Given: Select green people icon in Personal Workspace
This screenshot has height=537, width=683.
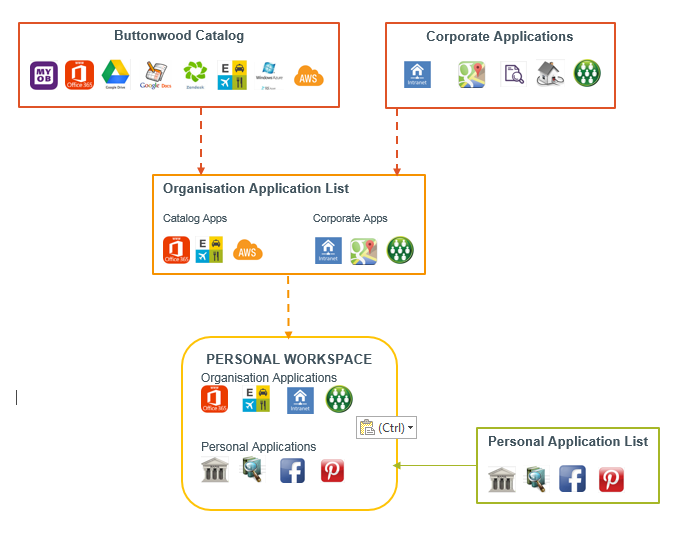Looking at the screenshot, I should [339, 399].
